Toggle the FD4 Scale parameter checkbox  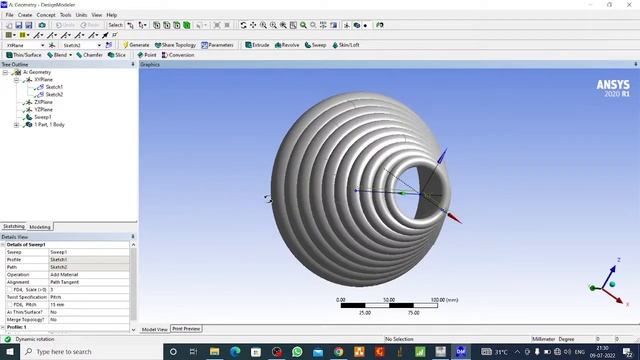pos(9,290)
